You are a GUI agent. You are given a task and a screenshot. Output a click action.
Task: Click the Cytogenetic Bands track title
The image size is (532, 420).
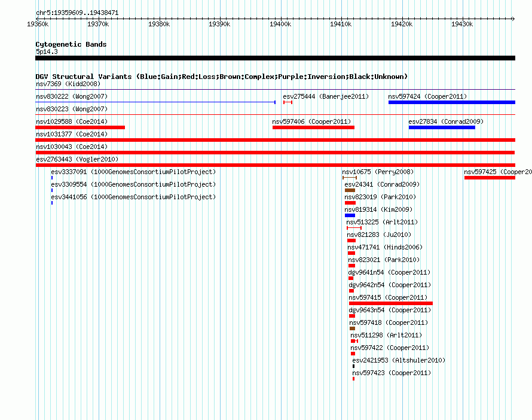[x=71, y=44]
